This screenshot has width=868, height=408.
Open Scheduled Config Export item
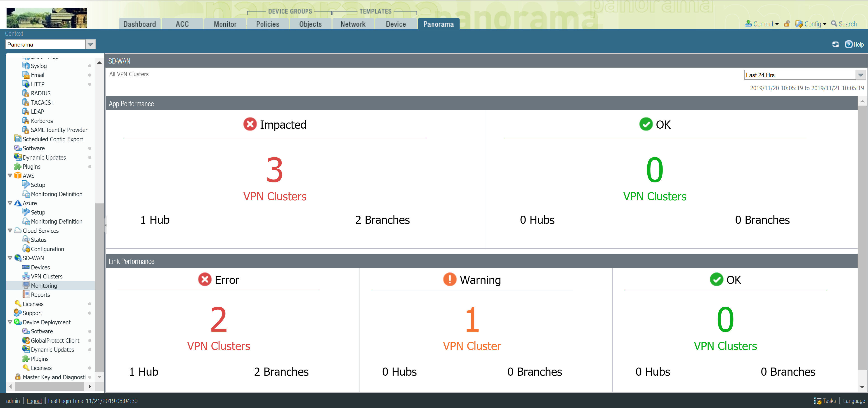tap(53, 139)
